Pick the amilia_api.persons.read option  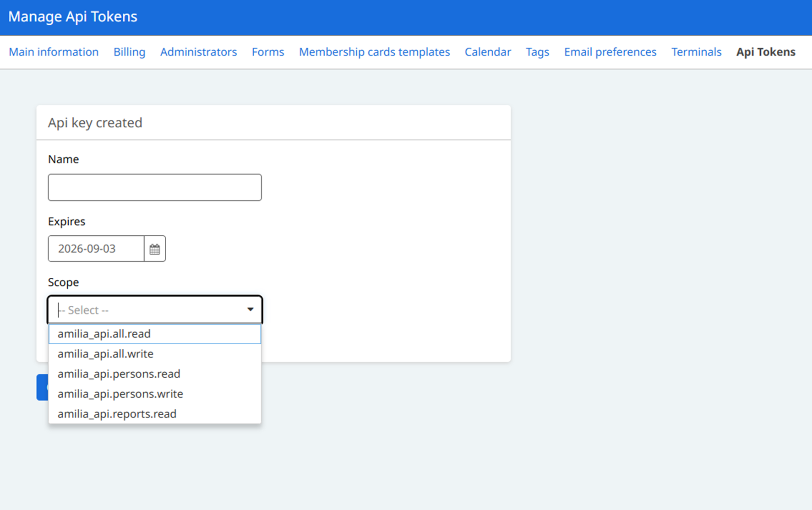[155, 374]
